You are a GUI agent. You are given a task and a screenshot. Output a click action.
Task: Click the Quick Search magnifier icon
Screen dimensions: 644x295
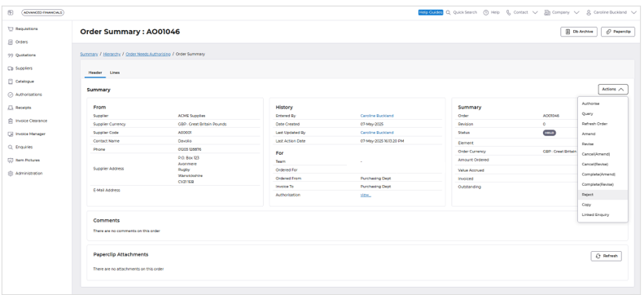coord(449,12)
